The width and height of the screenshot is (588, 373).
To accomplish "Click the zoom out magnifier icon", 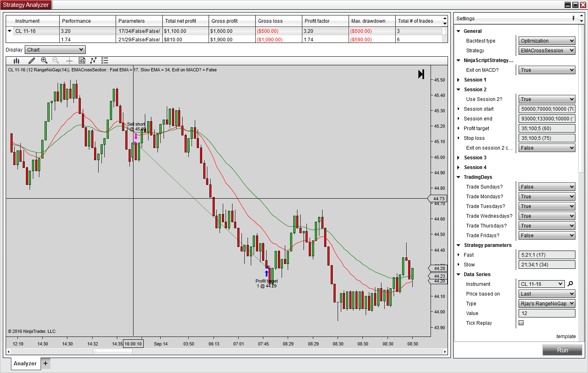I will coord(56,61).
